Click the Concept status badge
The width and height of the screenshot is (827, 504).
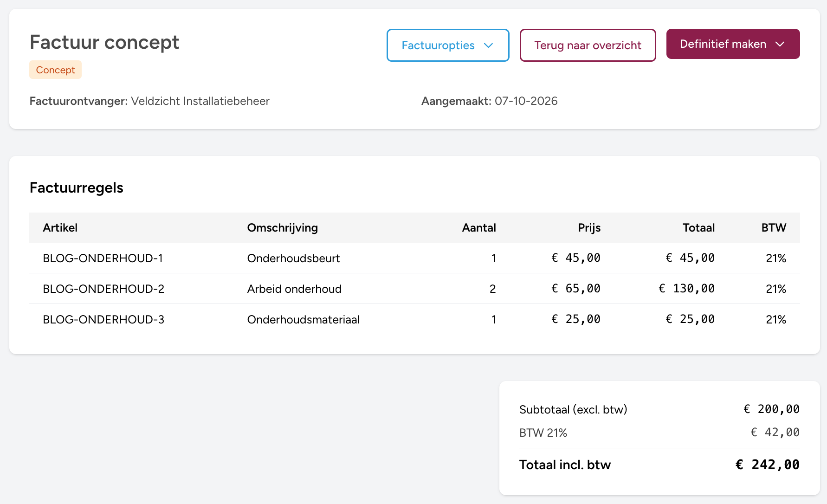pos(55,70)
